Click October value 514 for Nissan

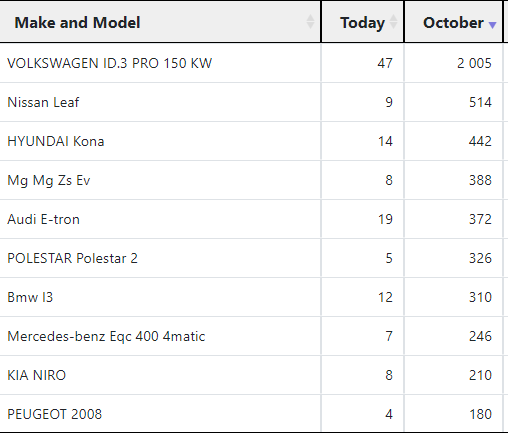click(454, 102)
